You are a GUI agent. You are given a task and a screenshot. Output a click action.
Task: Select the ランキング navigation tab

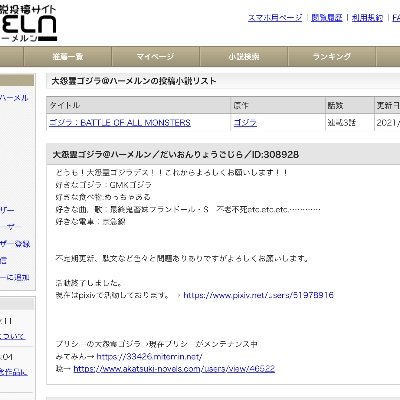[332, 57]
